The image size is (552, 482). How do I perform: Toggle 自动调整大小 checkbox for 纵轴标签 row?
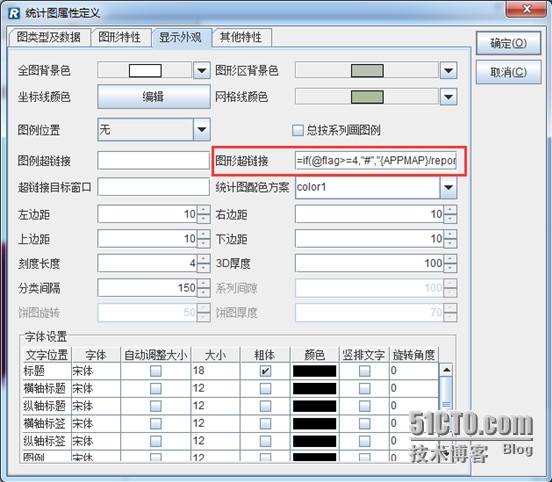pyautogui.click(x=156, y=441)
